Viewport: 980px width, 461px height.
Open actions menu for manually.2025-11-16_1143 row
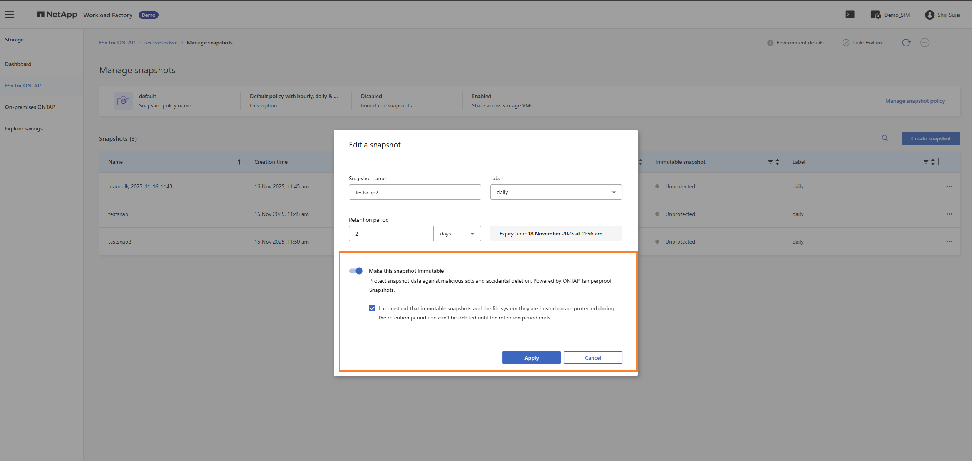pyautogui.click(x=949, y=186)
